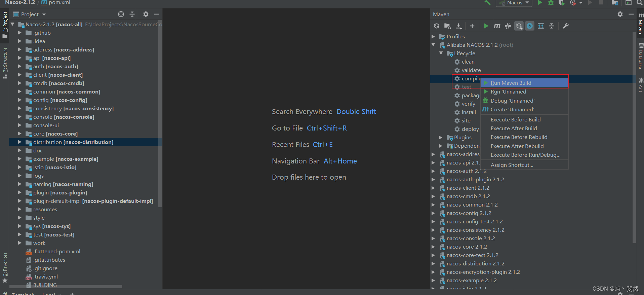
Task: Expand nacos-core 2.1.2 Maven module
Action: tap(433, 247)
